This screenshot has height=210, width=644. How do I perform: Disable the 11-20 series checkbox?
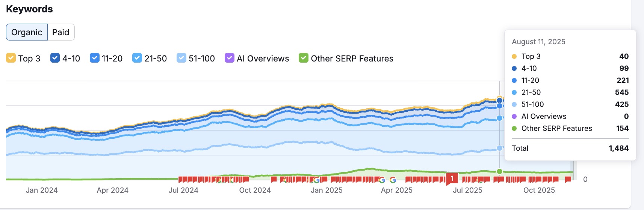point(94,58)
